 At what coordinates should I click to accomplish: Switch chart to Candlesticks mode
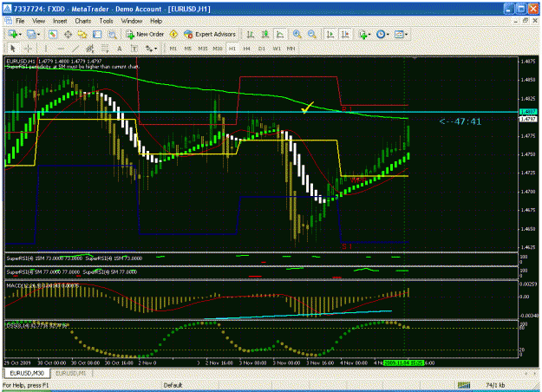(265, 34)
